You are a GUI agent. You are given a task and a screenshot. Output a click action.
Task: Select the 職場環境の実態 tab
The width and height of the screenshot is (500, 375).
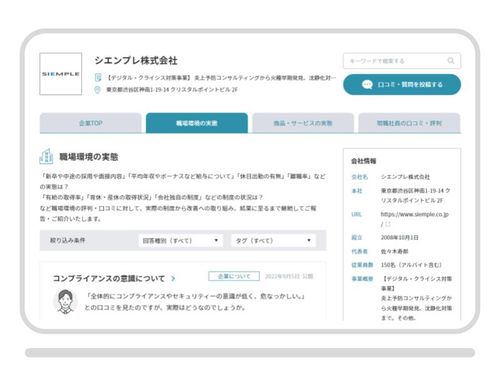click(197, 123)
